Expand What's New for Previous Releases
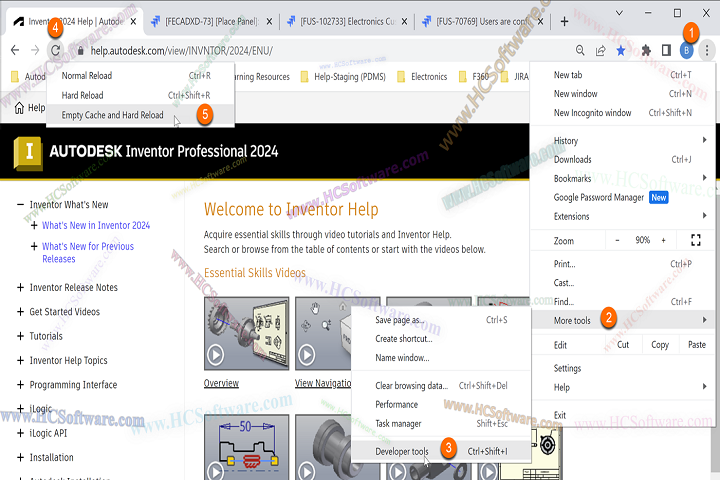This screenshot has width=720, height=480. point(34,246)
